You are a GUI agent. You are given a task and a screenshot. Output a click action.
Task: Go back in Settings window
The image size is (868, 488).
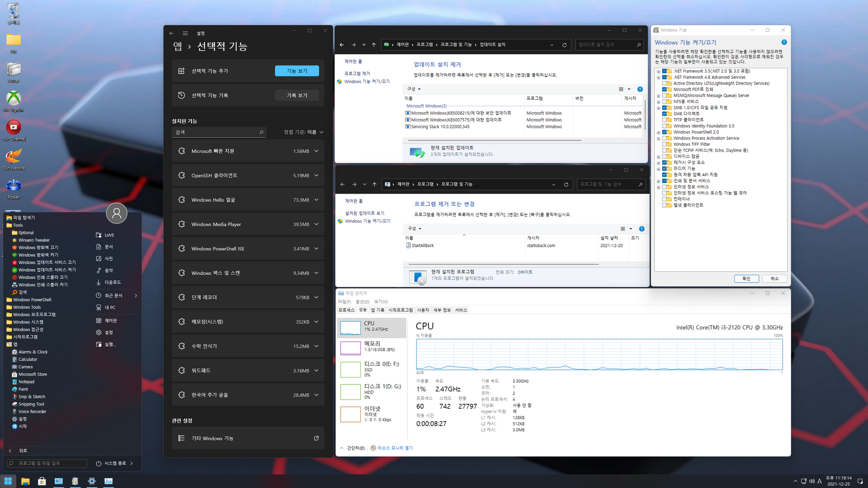tap(171, 33)
